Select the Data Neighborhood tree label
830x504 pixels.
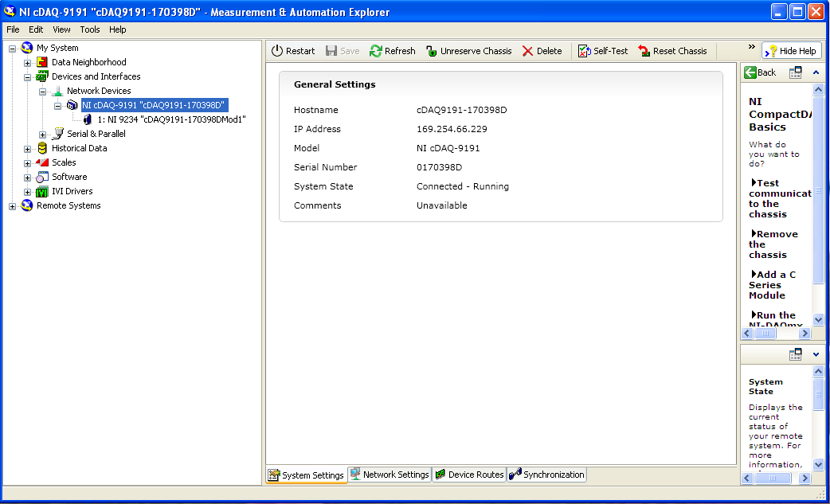89,62
